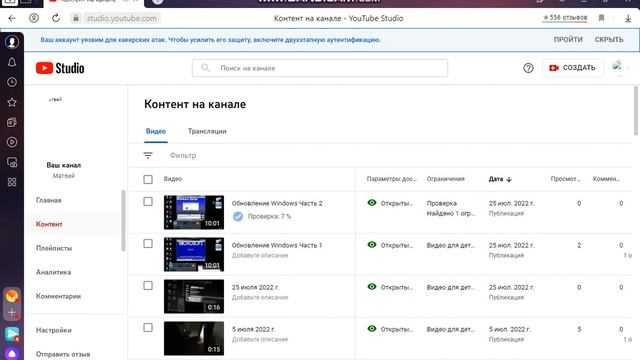Open the 0:16 video thumbnail
Screen dimensions: 640x360
coord(194,296)
